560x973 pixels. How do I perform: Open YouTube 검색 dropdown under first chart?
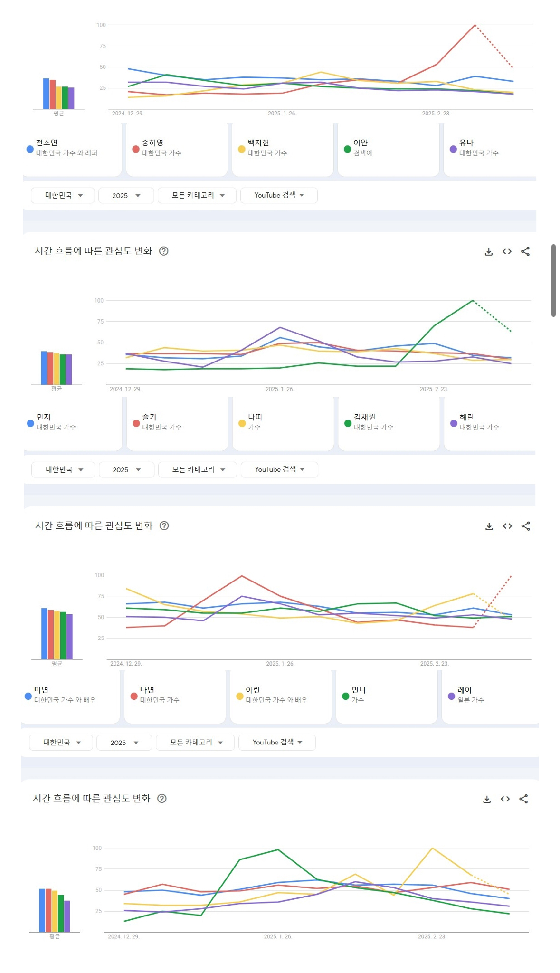(279, 196)
